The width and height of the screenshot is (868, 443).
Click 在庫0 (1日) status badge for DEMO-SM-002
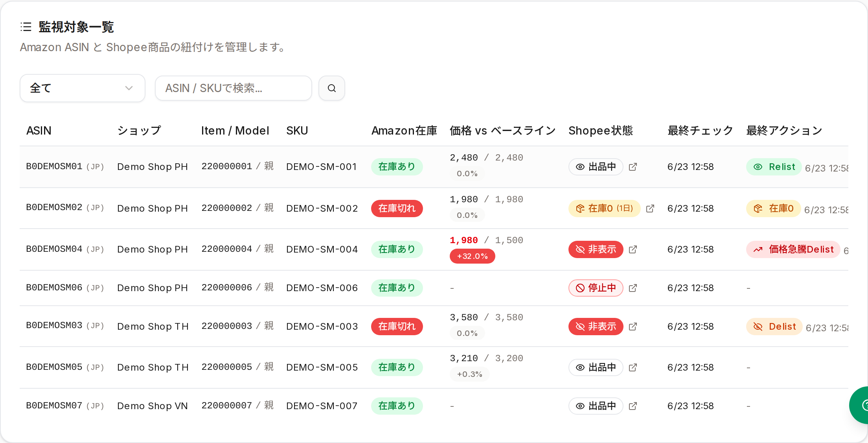click(605, 209)
